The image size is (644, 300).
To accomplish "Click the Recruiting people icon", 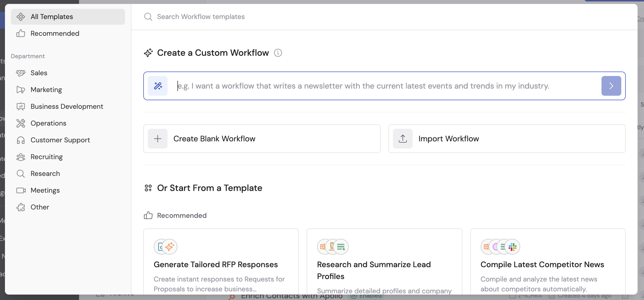I will point(21,157).
